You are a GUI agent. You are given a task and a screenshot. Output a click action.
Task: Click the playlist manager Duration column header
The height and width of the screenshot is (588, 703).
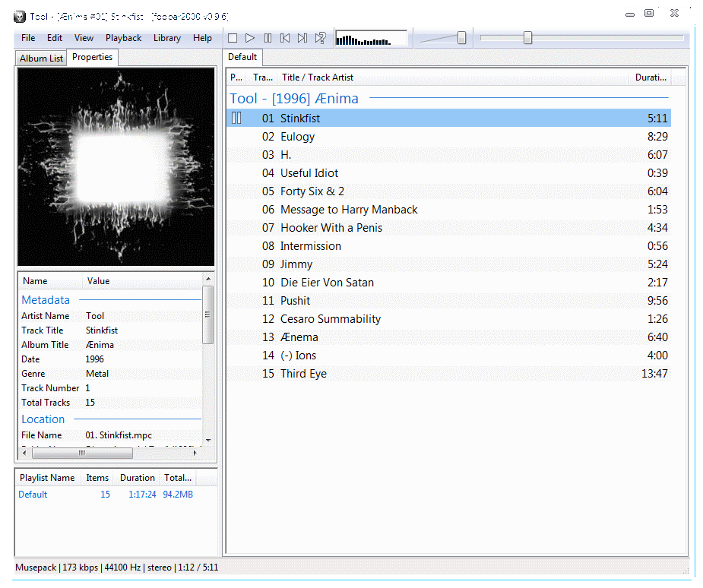click(138, 478)
